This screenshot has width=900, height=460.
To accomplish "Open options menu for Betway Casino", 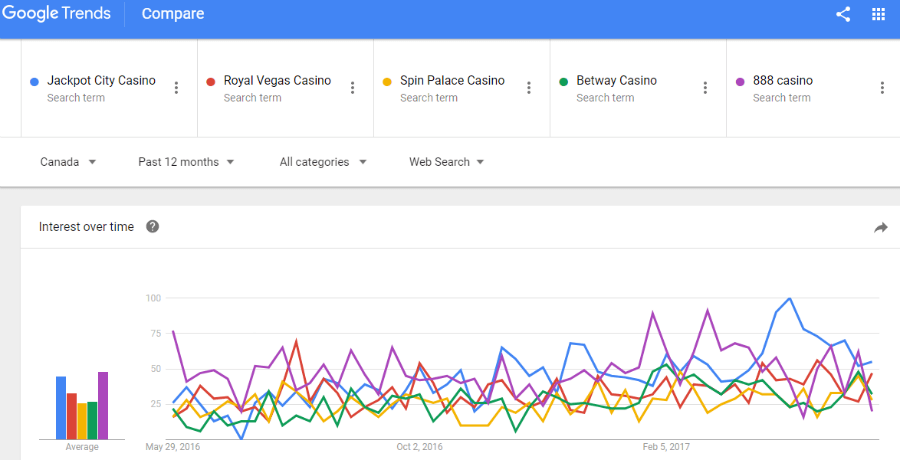I will (705, 88).
